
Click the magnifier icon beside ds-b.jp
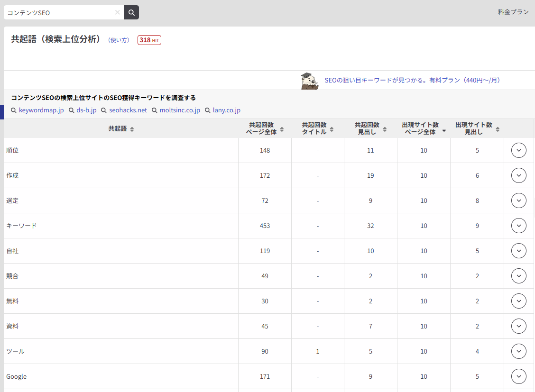[72, 110]
